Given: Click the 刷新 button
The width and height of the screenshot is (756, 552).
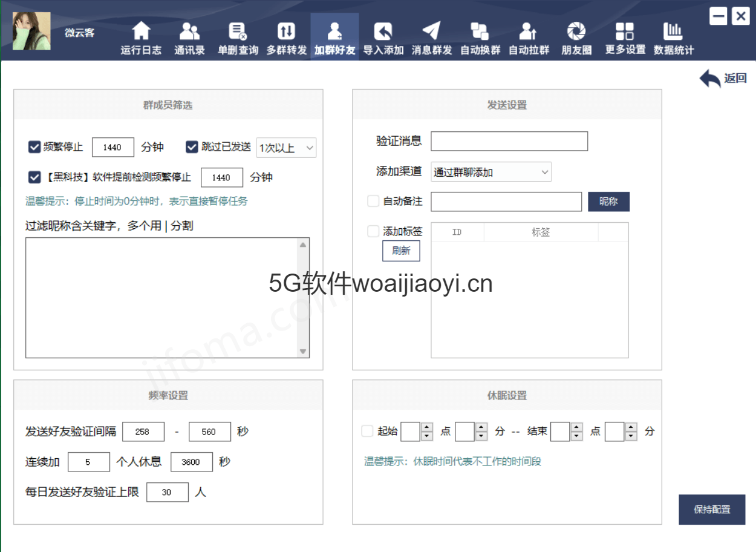Looking at the screenshot, I should pos(401,251).
